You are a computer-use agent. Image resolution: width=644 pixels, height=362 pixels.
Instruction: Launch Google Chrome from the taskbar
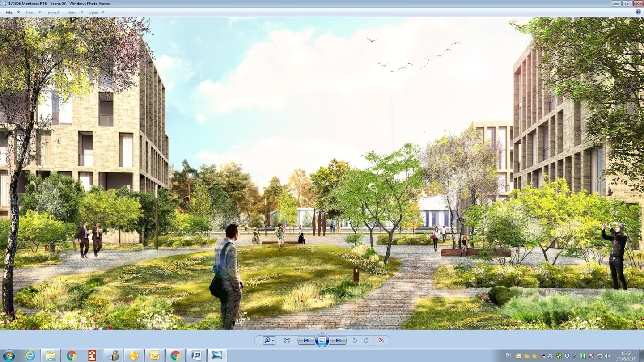175,356
